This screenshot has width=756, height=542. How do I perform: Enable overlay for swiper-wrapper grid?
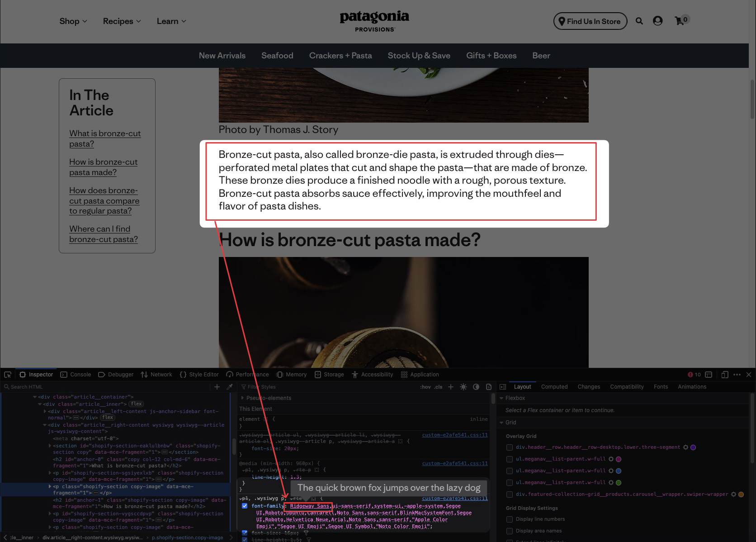click(x=510, y=494)
